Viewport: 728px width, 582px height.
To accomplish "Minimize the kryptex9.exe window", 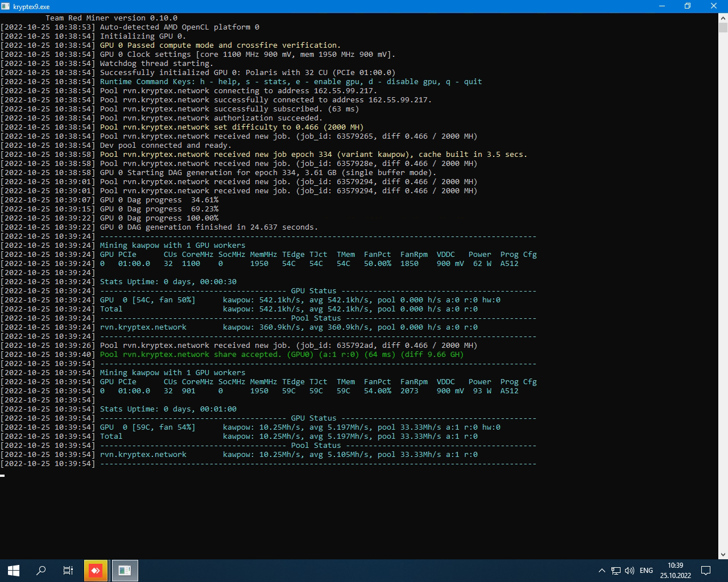I will point(662,6).
